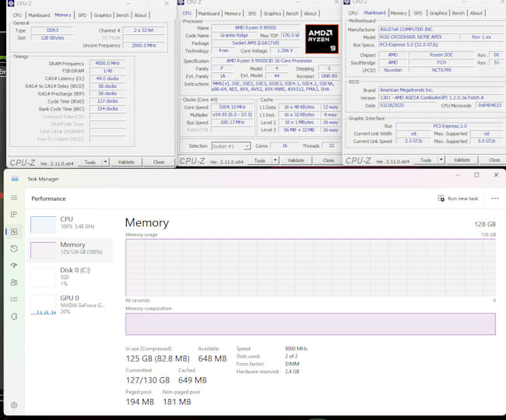The image size is (506, 420).
Task: Click Close button in CPU-Z Memory window
Action: click(x=159, y=162)
